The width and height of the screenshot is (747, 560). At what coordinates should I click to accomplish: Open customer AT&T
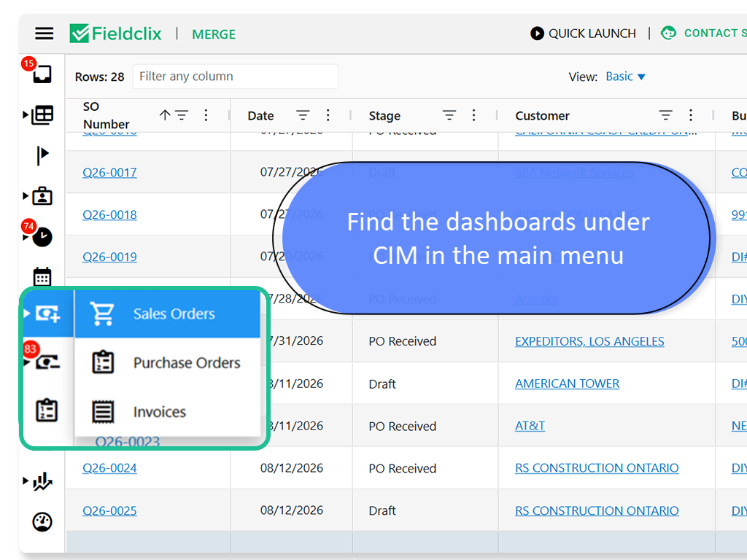pos(530,426)
